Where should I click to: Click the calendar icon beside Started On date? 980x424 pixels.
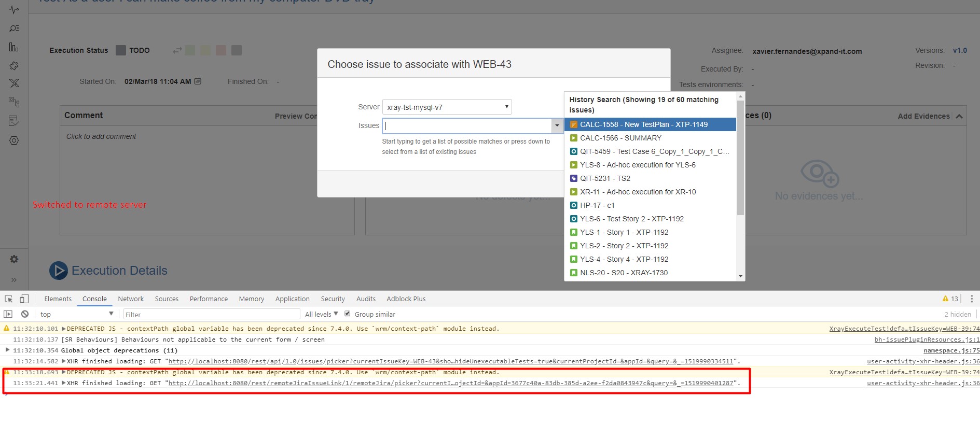coord(198,81)
